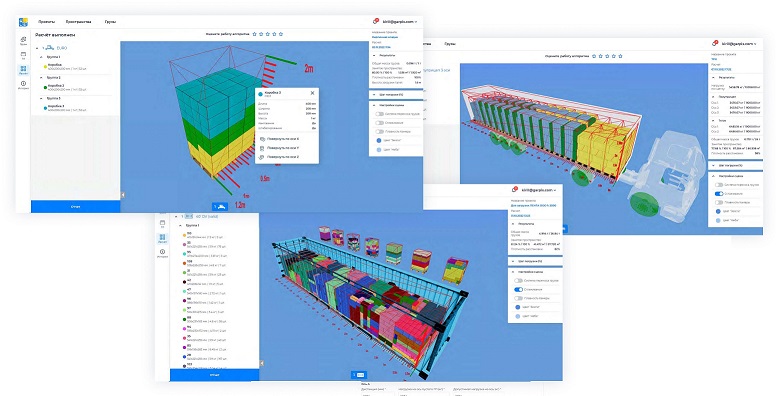This screenshot has width=776, height=396.
Task: Pick the ground color swatch in the pallet window
Action: pyautogui.click(x=379, y=140)
